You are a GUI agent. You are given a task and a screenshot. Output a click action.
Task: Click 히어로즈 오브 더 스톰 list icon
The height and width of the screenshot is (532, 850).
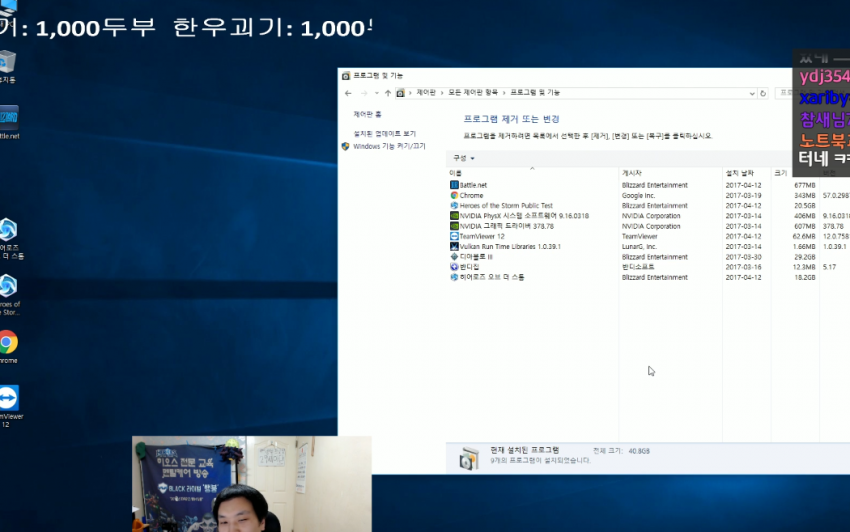pyautogui.click(x=454, y=277)
